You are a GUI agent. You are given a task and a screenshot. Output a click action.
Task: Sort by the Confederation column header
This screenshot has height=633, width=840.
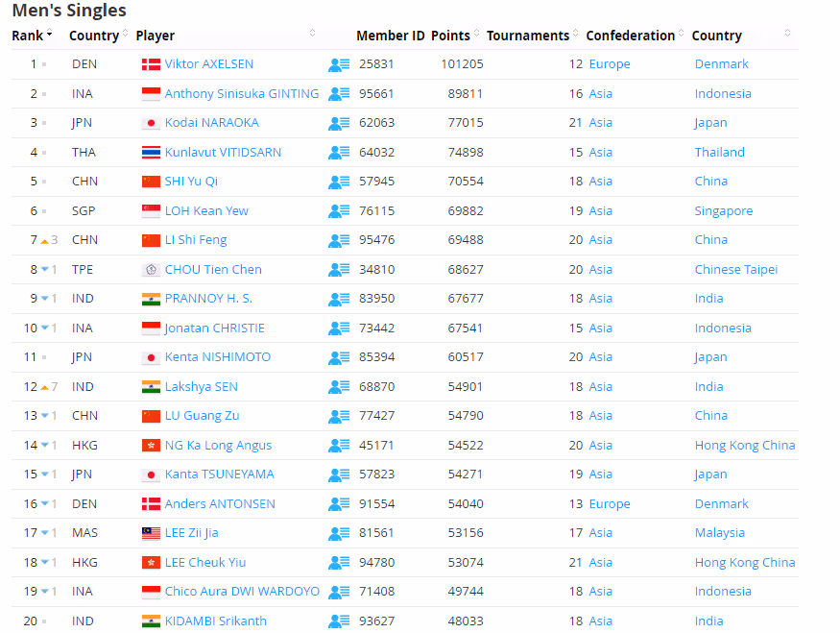(630, 36)
